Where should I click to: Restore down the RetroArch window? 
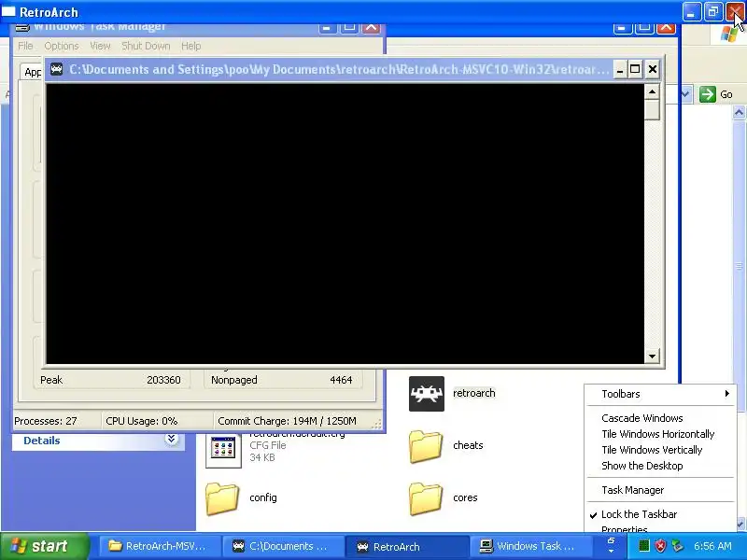[x=713, y=11]
